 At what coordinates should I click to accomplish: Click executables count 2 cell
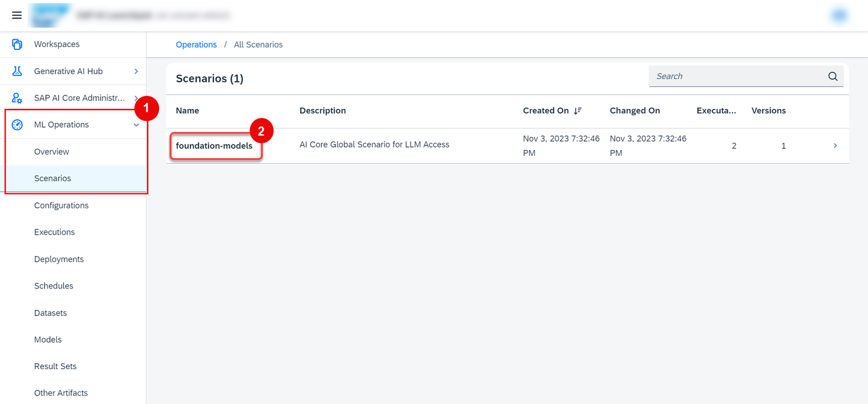[x=734, y=146]
